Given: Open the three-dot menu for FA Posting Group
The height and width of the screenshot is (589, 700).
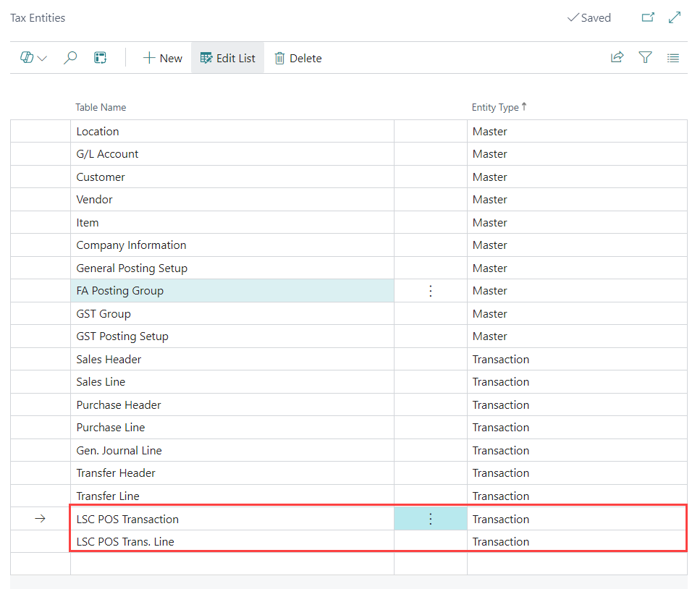Looking at the screenshot, I should (x=431, y=291).
